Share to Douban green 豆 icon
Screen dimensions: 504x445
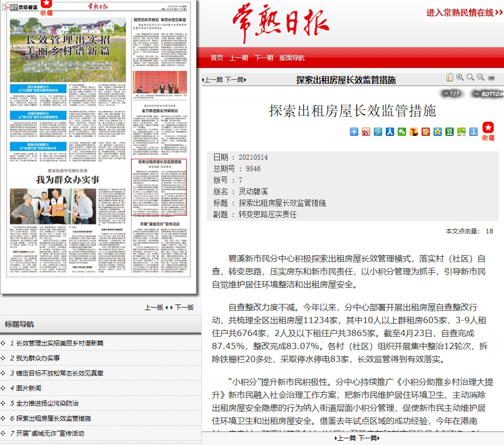tap(450, 132)
